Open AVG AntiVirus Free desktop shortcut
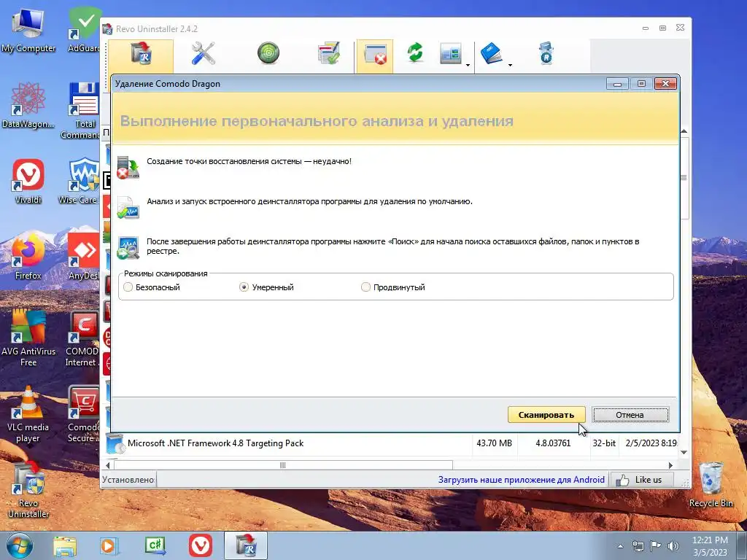The image size is (747, 560). pos(28,337)
